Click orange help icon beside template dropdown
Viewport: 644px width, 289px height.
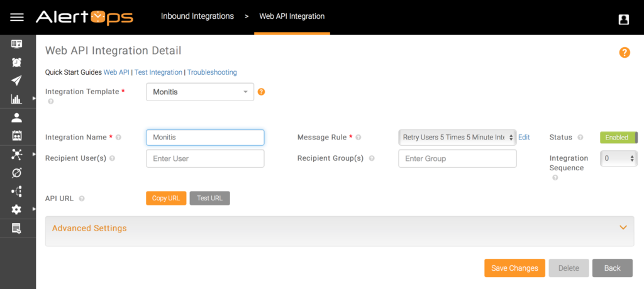261,92
